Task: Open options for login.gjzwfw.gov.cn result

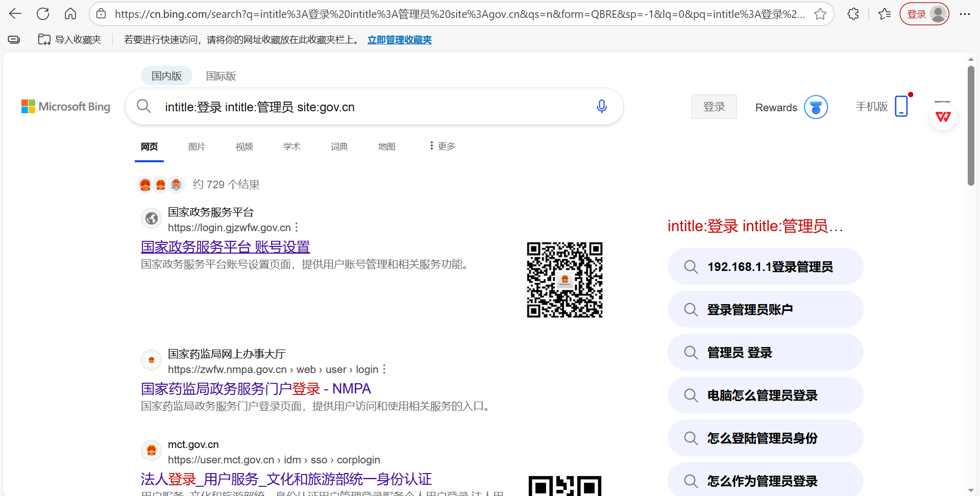Action: tap(297, 227)
